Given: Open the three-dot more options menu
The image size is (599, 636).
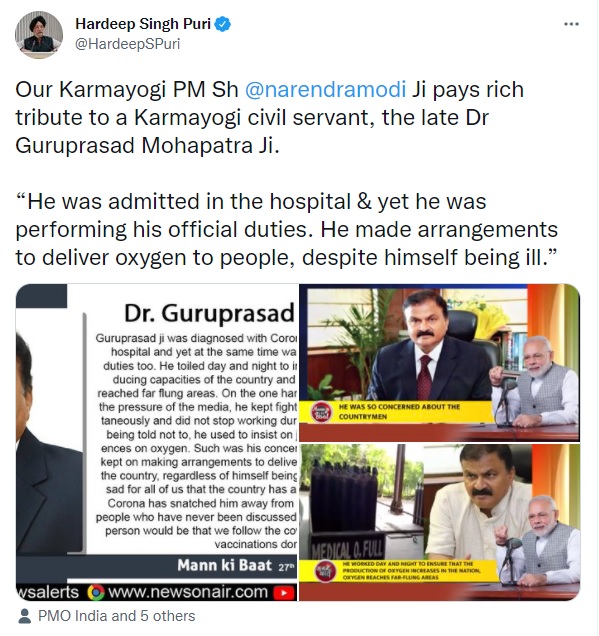Looking at the screenshot, I should [x=571, y=24].
